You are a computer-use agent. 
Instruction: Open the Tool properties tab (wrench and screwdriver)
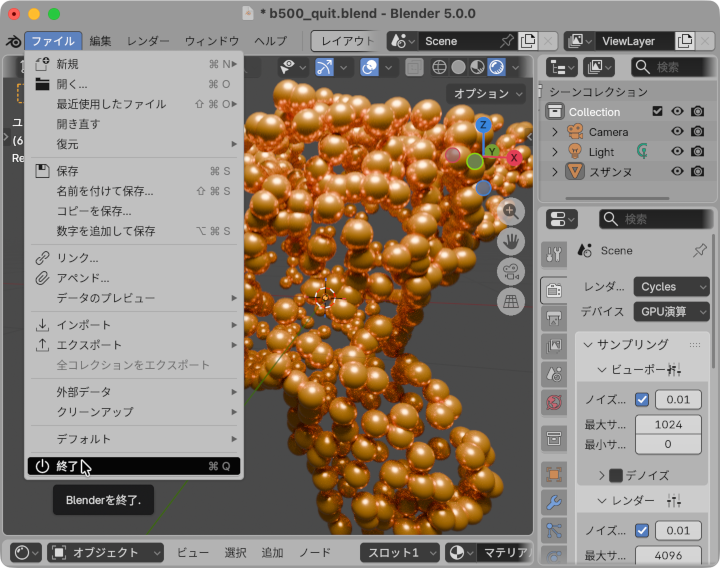point(554,254)
